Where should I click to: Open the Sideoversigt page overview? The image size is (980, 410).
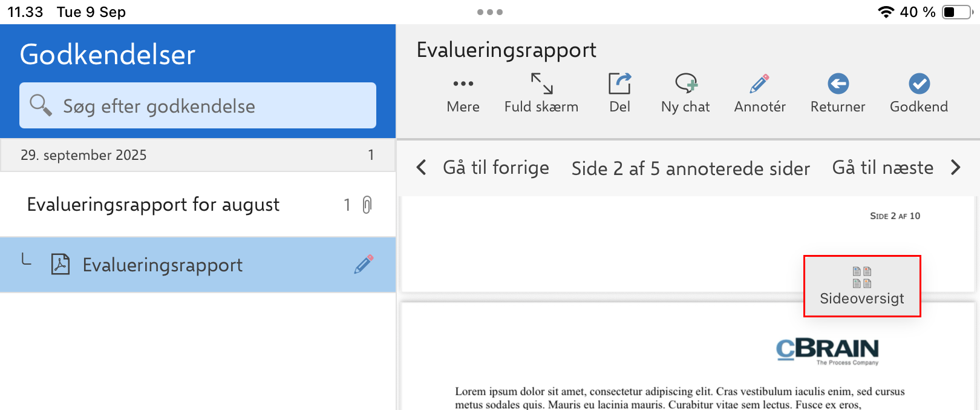(862, 286)
